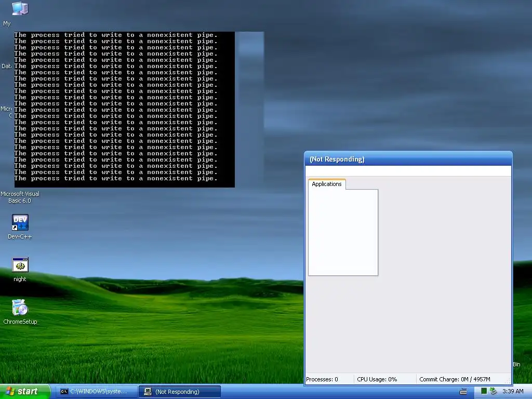
Task: Click the last console line about nonexistent pipe
Action: tap(116, 179)
